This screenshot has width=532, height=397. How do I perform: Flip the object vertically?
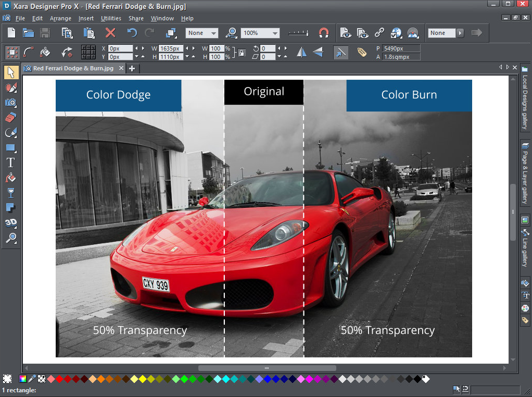pyautogui.click(x=318, y=52)
